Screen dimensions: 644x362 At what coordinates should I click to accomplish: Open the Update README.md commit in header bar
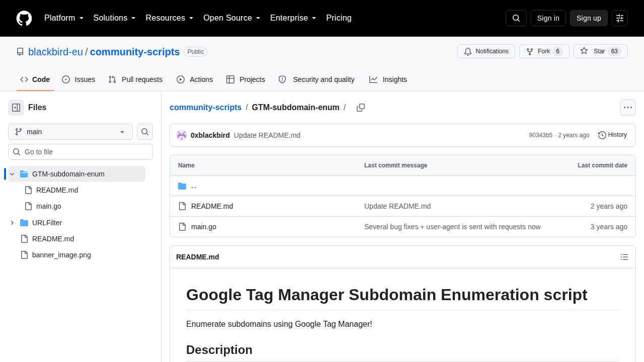coord(267,135)
